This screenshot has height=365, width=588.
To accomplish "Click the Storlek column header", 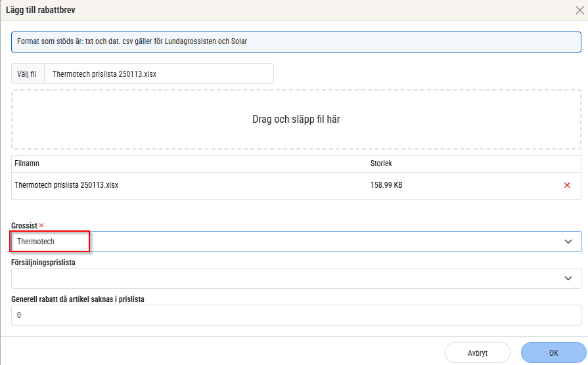I will [381, 163].
